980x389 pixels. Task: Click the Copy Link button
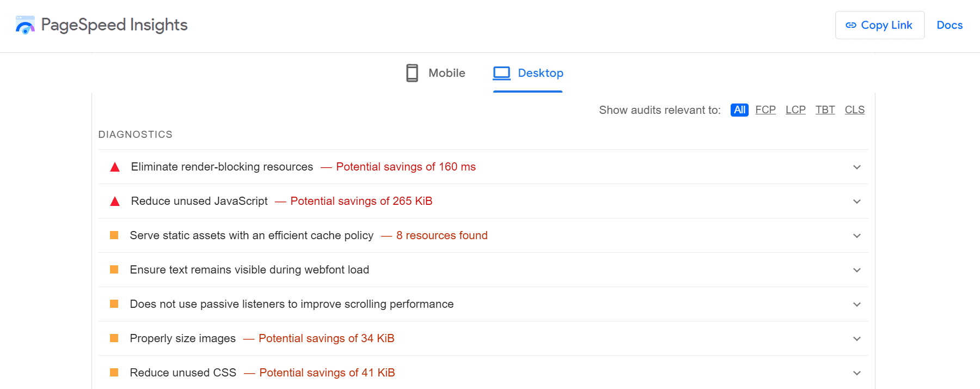880,25
